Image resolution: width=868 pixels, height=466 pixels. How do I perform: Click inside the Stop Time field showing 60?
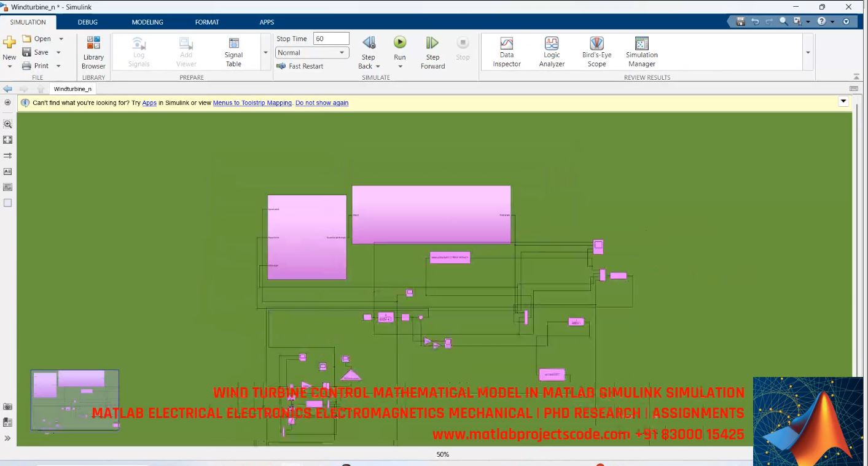coord(330,38)
